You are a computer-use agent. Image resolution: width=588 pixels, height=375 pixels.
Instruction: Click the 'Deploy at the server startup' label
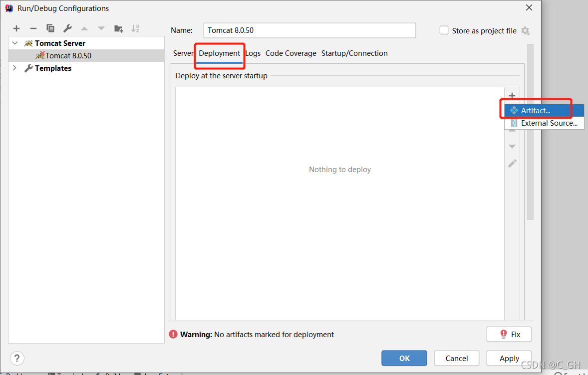[x=221, y=76]
